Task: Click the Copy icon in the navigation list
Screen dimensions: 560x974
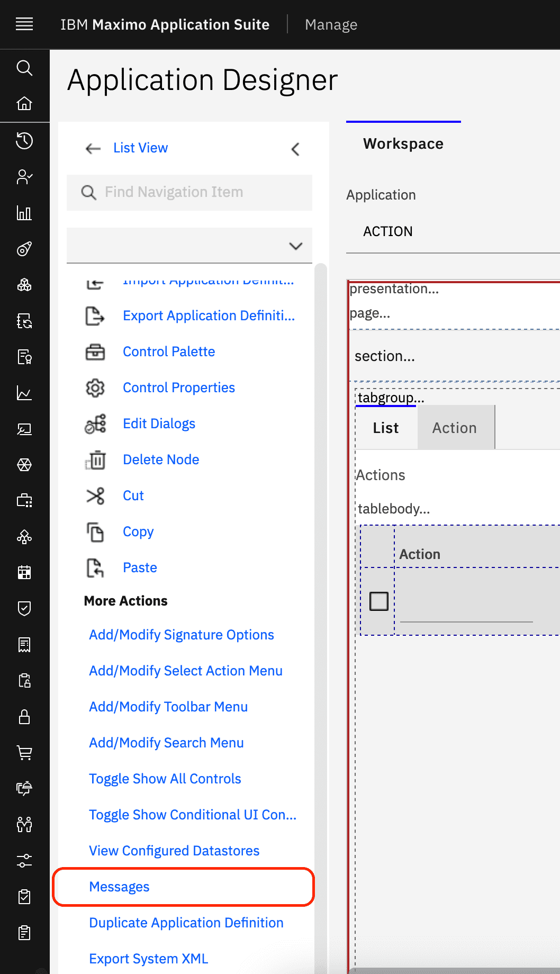Action: point(95,532)
